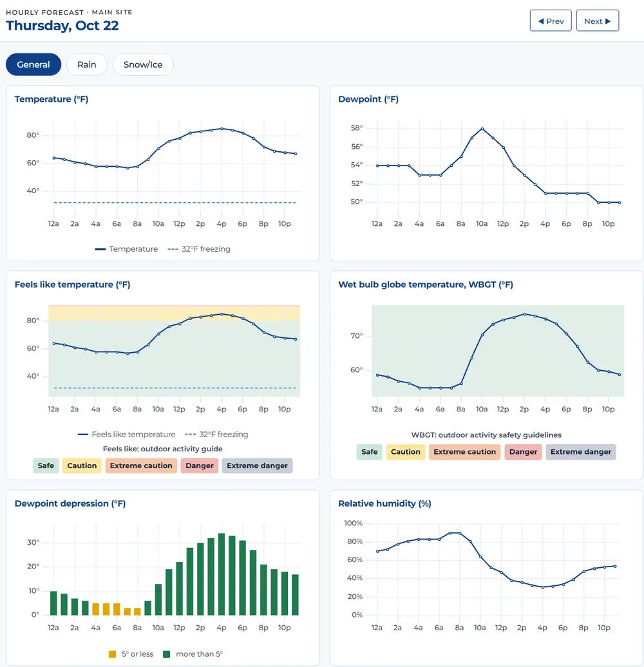Click the 70° axis label on WBGT chart
Image resolution: width=644 pixels, height=667 pixels.
(x=357, y=335)
